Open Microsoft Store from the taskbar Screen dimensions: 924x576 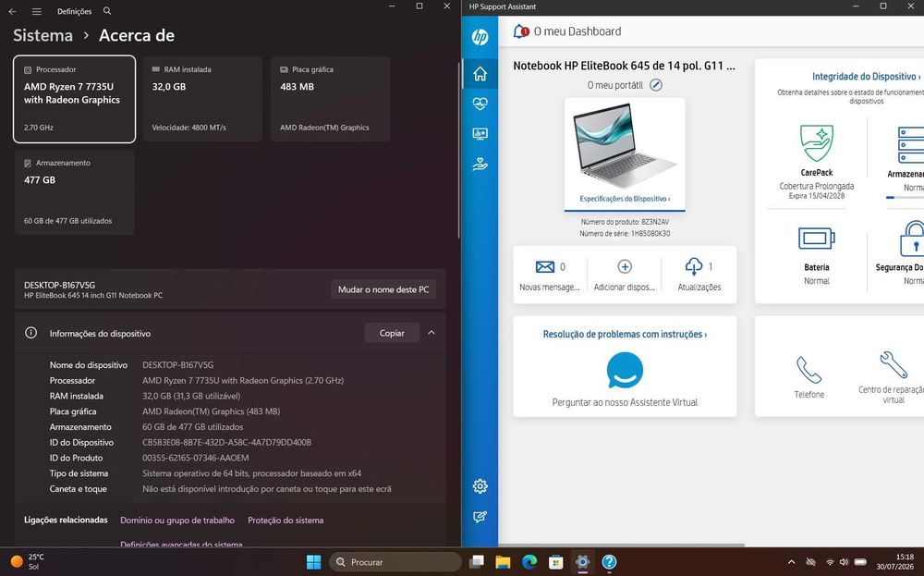click(x=555, y=562)
